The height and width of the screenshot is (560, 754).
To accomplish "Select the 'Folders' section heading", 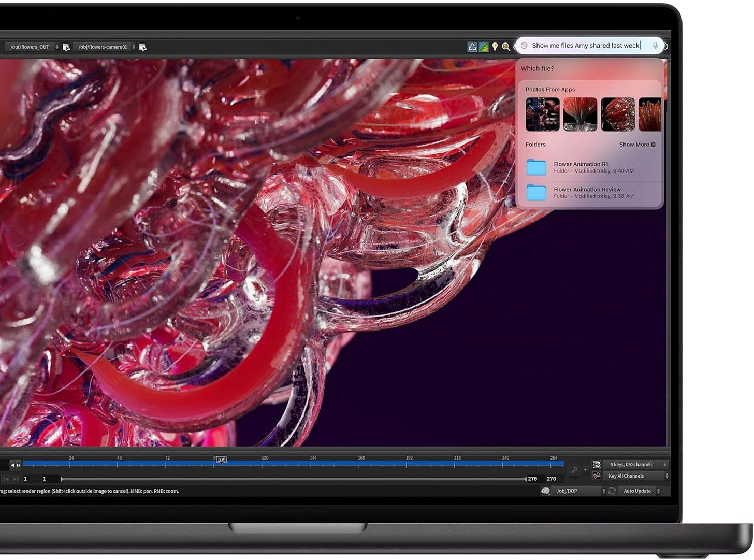I will tap(535, 145).
